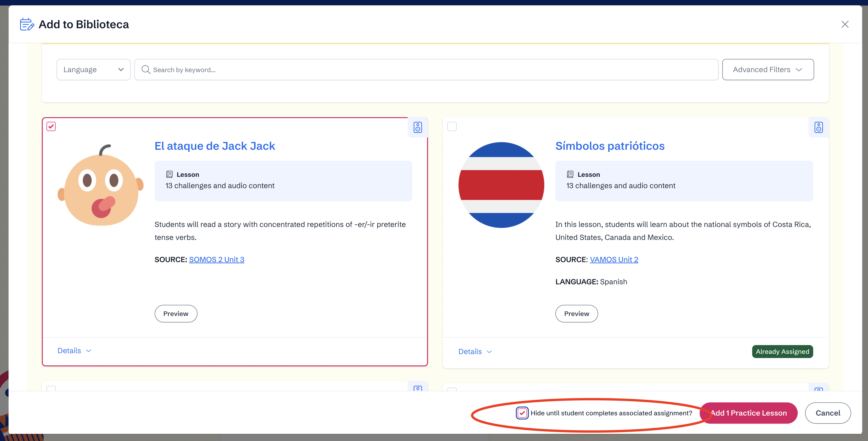Click the Add to Biblioteca calendar-edit icon
The width and height of the screenshot is (868, 441).
tap(27, 24)
